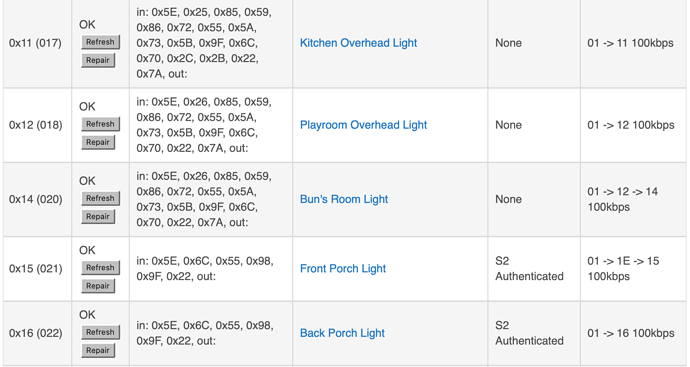
Task: Refresh the Playroom Overhead Light node
Action: 100,124
